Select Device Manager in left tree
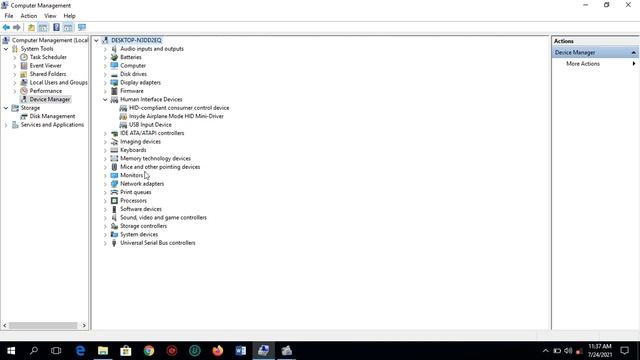Screen dimensions: 640x360 [50, 100]
